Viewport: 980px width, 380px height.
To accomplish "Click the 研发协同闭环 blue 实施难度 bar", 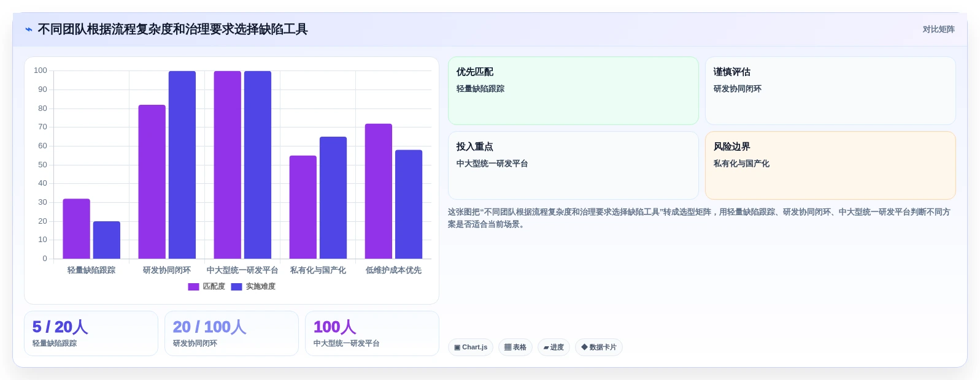I will coord(182,165).
